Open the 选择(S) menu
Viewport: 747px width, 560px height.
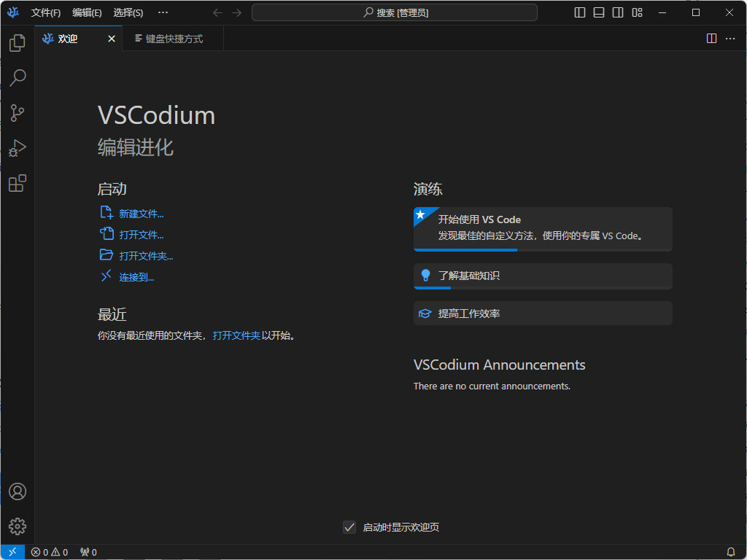coord(128,13)
